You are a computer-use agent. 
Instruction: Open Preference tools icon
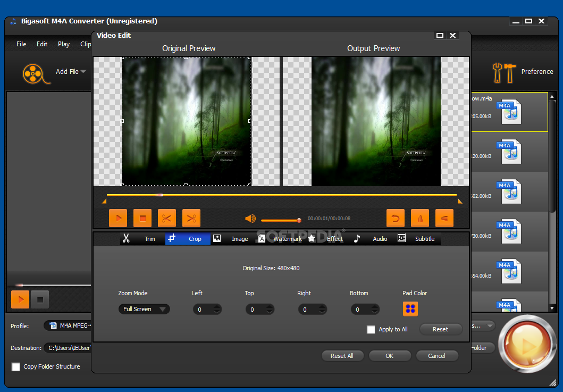[x=504, y=72]
